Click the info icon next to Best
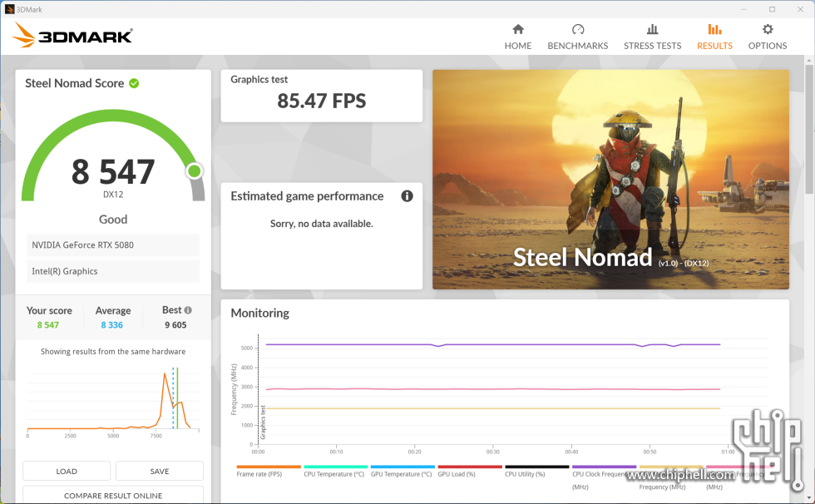 (188, 310)
